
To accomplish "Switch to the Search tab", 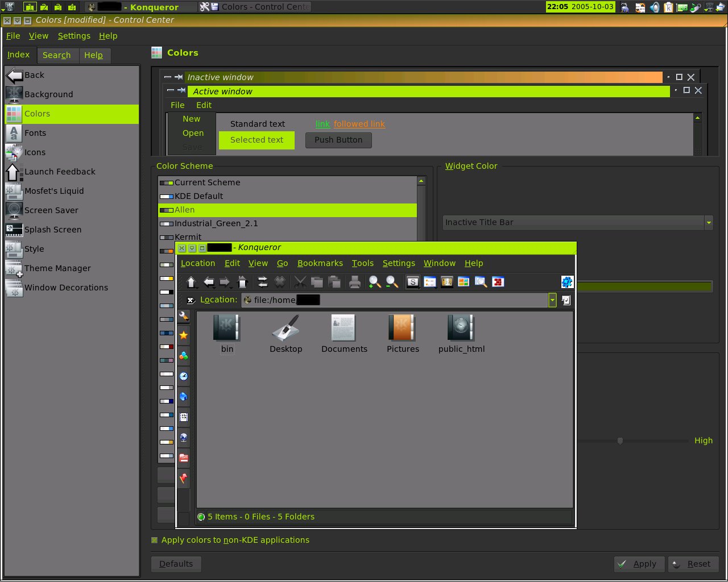I will point(57,55).
